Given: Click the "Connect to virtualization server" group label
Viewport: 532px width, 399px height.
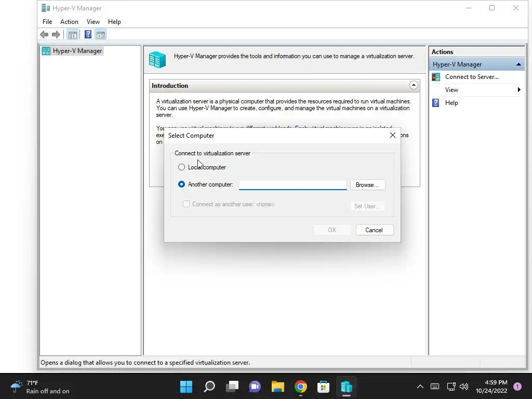Looking at the screenshot, I should pyautogui.click(x=212, y=153).
